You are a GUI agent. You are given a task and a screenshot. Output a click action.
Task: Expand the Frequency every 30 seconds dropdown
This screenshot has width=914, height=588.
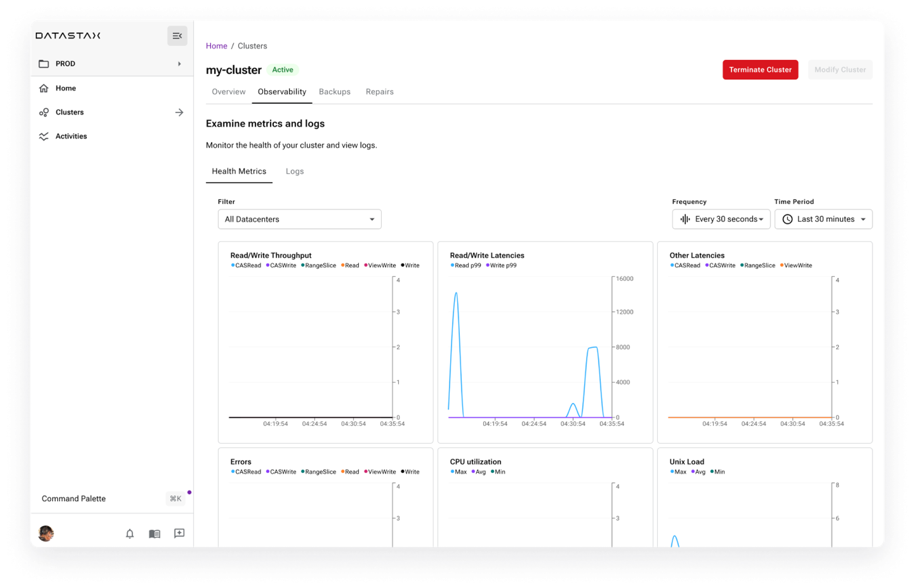point(722,219)
